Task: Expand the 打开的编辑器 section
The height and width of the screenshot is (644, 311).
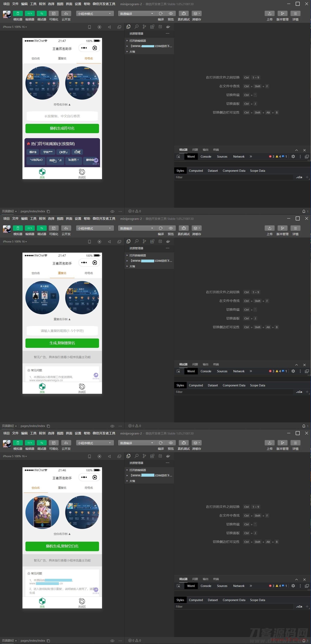Action: pyautogui.click(x=138, y=41)
